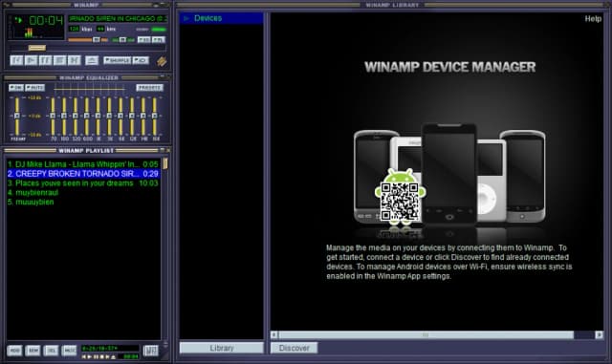This screenshot has height=364, width=612.
Task: Open the playlist ADD menu button
Action: point(14,351)
